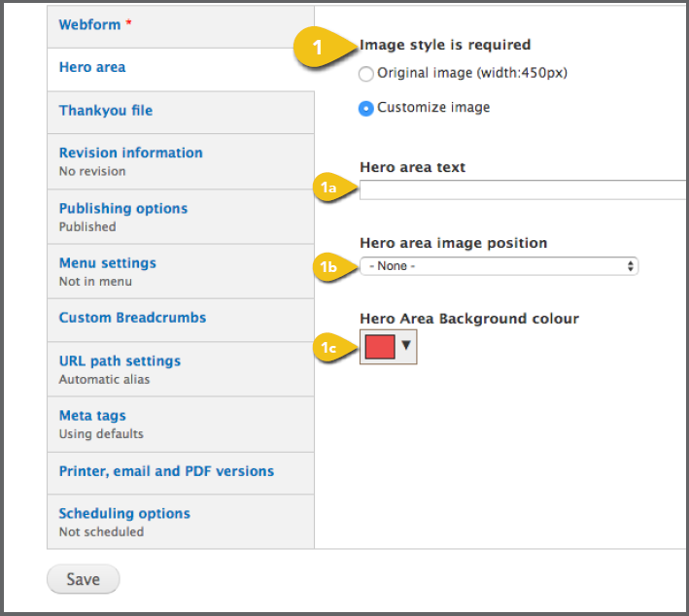Image resolution: width=689 pixels, height=616 pixels.
Task: Open the Publishing options tab
Action: [x=181, y=217]
